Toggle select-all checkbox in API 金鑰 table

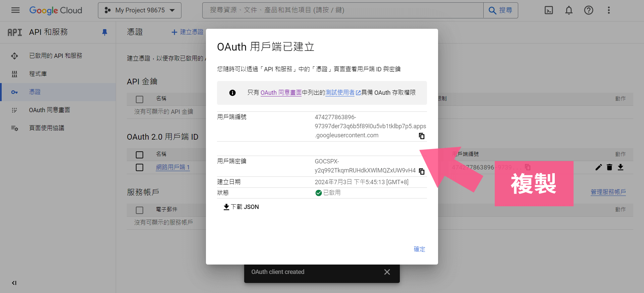(140, 99)
